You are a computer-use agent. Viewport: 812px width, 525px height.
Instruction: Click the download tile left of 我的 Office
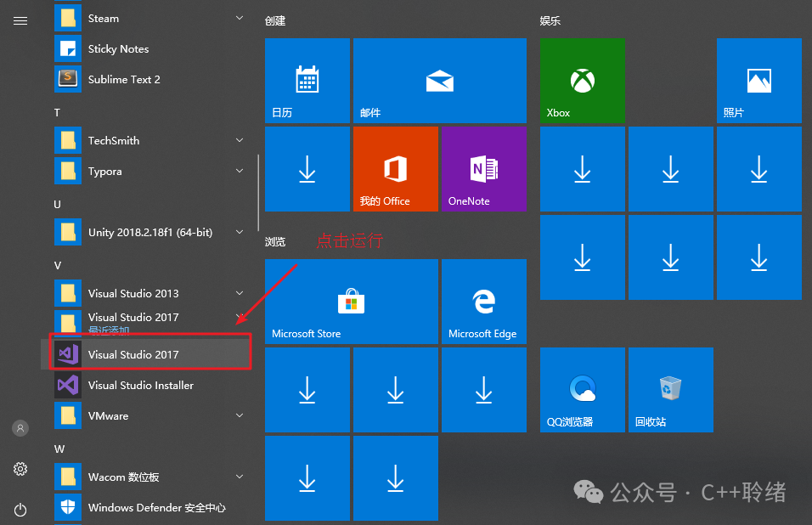click(x=307, y=169)
